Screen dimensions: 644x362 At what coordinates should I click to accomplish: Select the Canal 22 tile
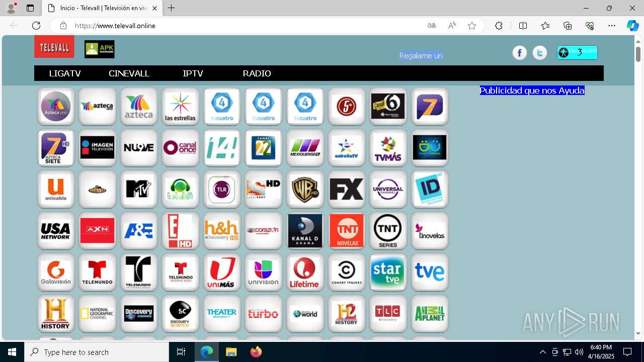click(263, 148)
